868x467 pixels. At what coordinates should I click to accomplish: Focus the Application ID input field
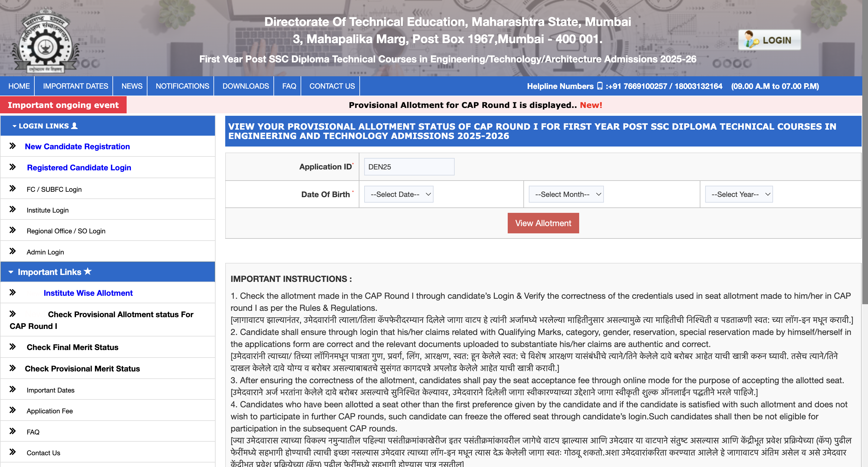409,167
